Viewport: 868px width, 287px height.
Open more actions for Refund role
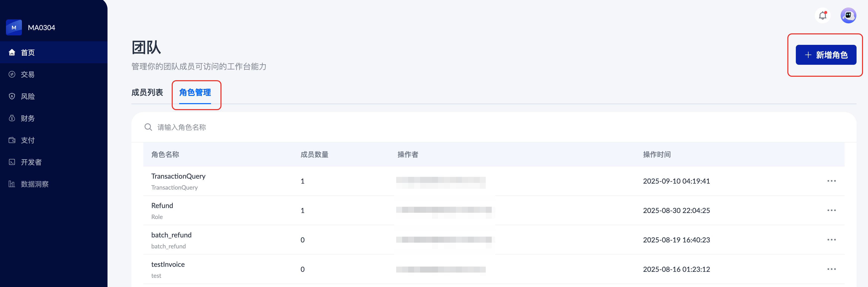(831, 210)
